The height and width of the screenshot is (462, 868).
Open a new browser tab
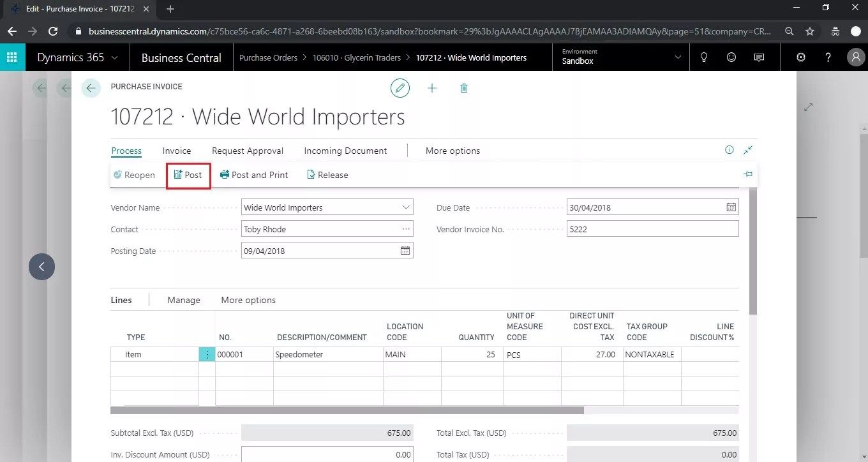[170, 9]
